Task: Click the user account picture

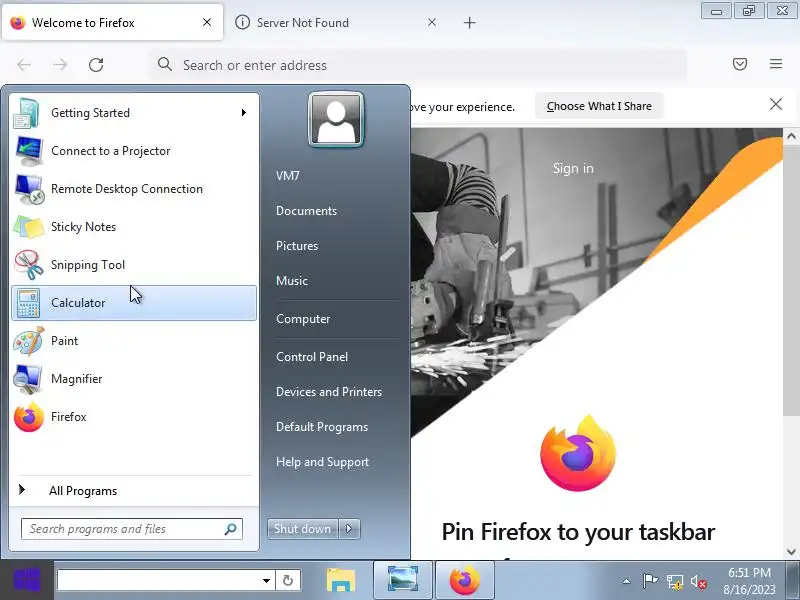Action: click(336, 119)
